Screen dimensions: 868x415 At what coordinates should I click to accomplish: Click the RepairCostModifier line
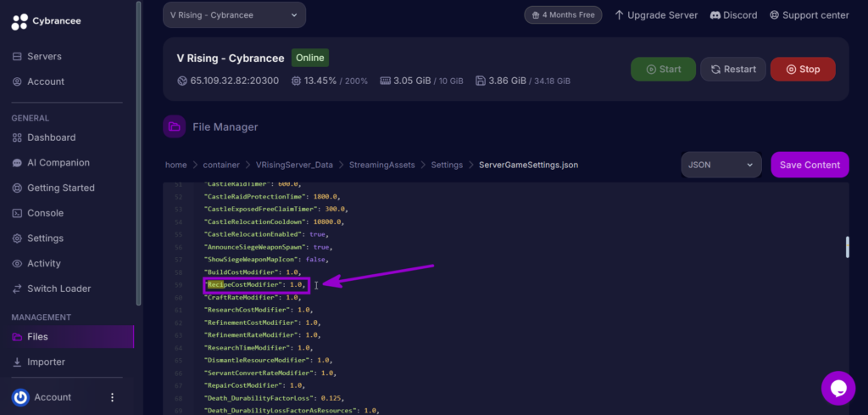pos(254,385)
